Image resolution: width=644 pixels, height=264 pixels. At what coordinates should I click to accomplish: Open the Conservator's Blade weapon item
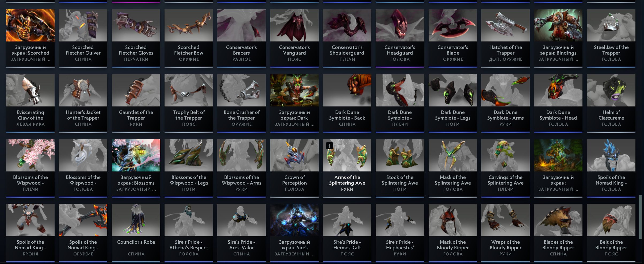453,38
